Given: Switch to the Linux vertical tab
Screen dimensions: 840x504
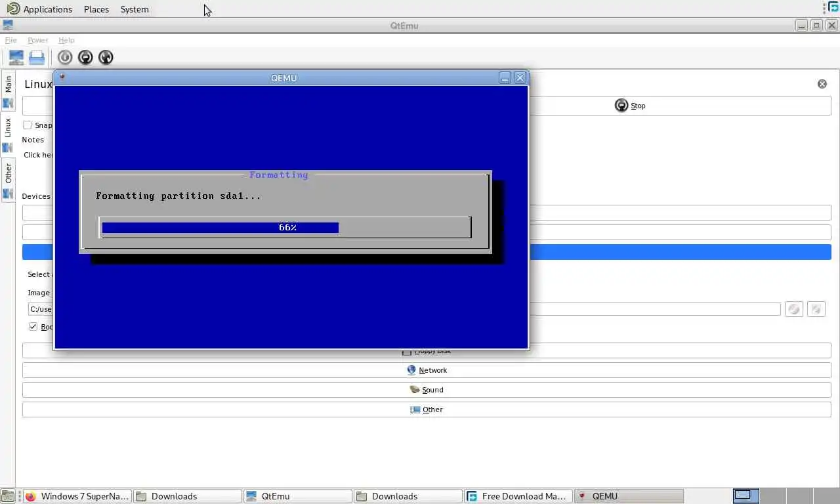Looking at the screenshot, I should (x=8, y=135).
